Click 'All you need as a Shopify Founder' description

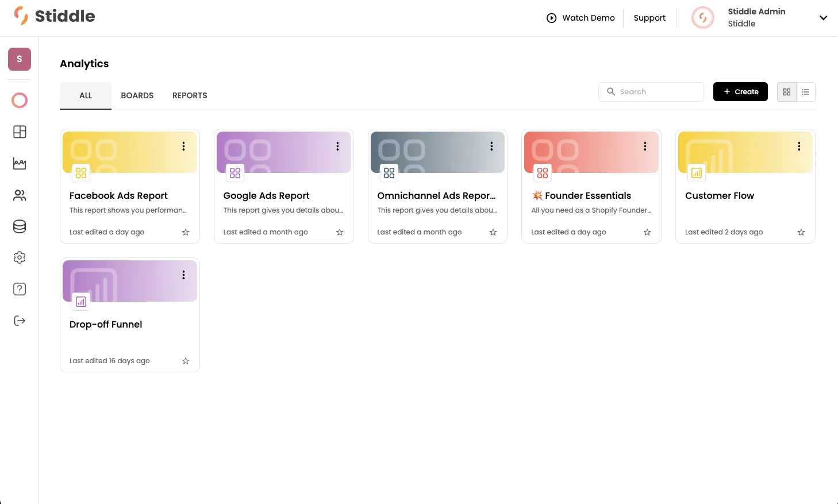pyautogui.click(x=591, y=210)
